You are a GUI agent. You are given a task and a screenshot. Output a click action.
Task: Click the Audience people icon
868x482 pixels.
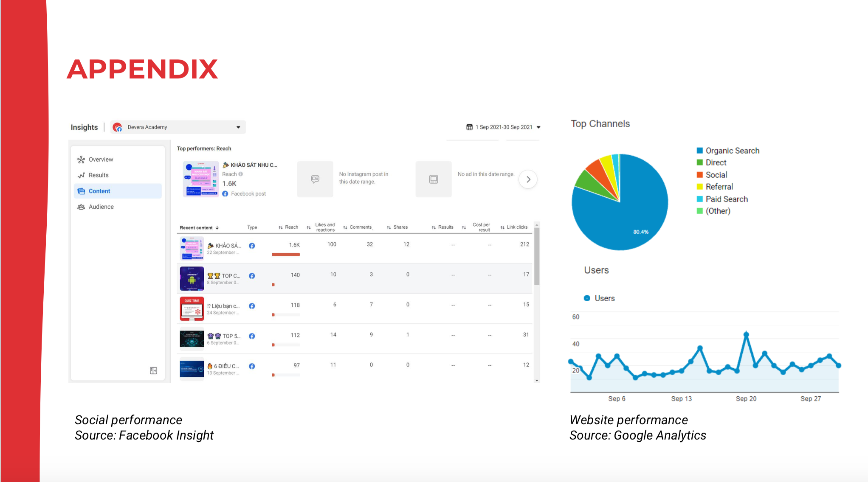click(x=81, y=207)
